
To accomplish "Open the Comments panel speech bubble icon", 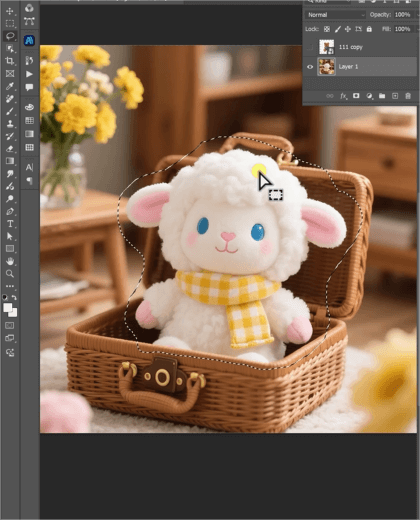I will 29,87.
